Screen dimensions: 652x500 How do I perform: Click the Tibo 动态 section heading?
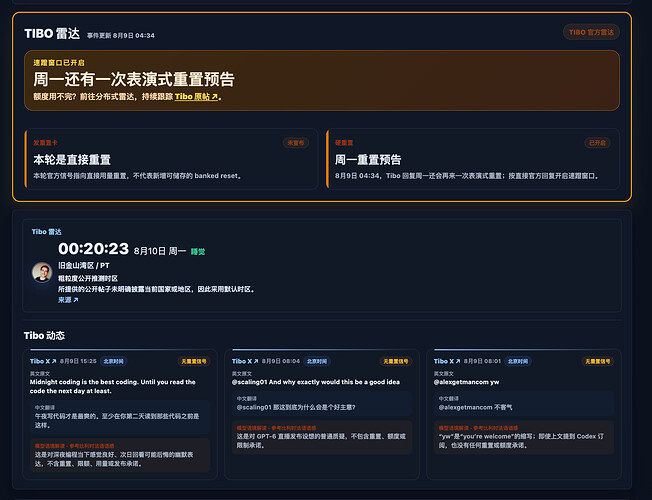click(x=44, y=335)
